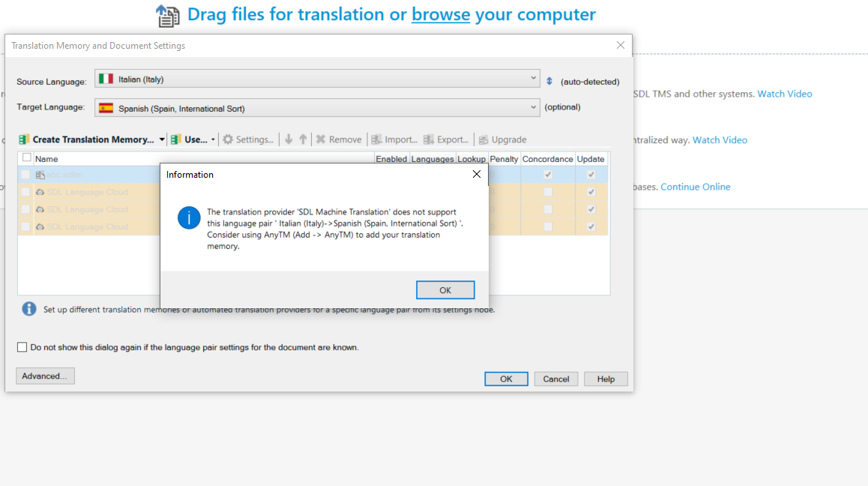Open the Target Language combo box
Viewport: 868px width, 486px height.
pos(317,108)
